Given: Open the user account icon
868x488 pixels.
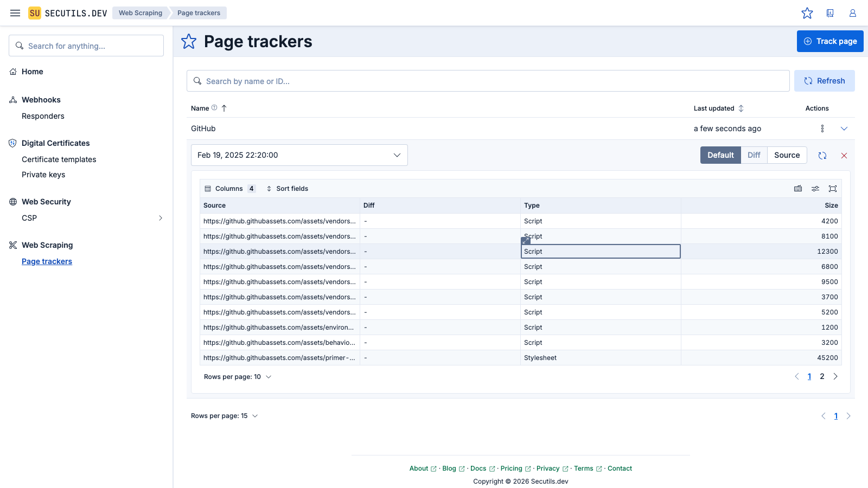Looking at the screenshot, I should (853, 13).
